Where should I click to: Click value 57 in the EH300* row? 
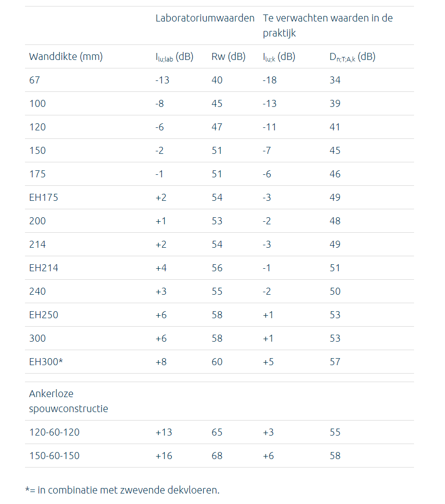click(335, 362)
